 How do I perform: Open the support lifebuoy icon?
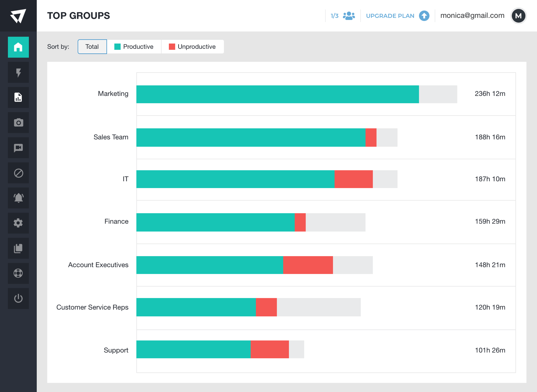(x=18, y=273)
